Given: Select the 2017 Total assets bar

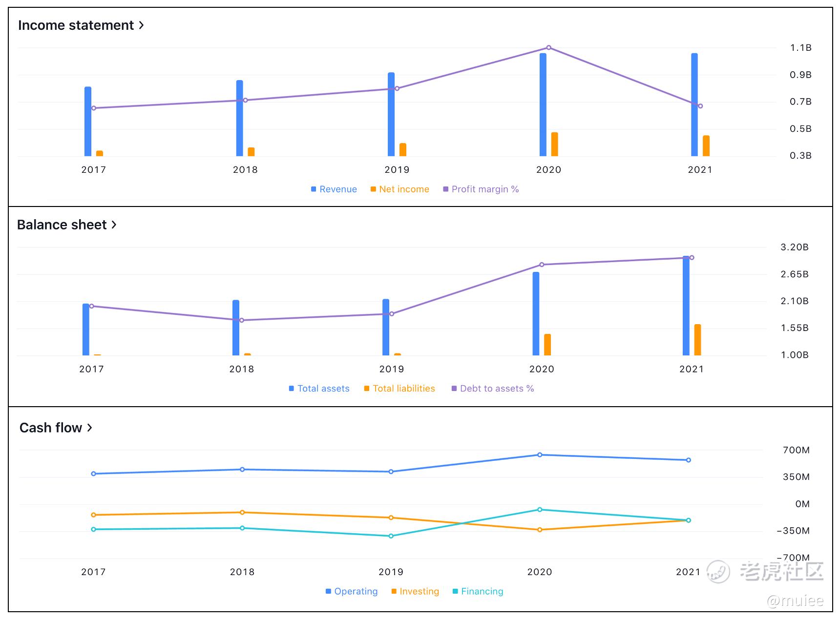Looking at the screenshot, I should 86,330.
